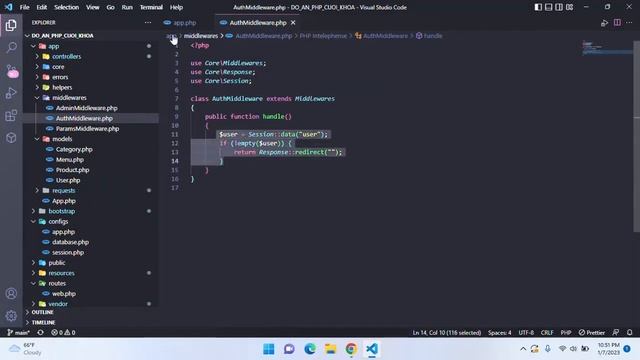This screenshot has width=640, height=360.
Task: Open the Explorer view in activity bar
Action: point(11,25)
